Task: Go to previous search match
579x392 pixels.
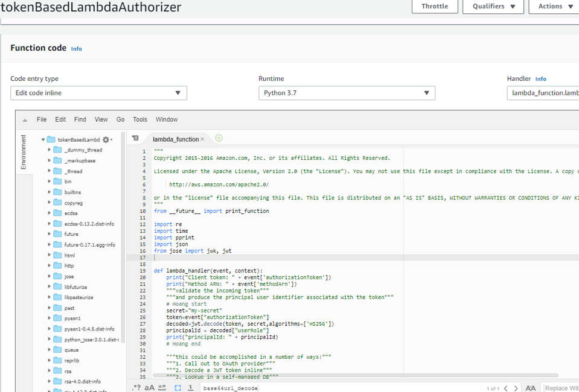Action: coord(506,388)
